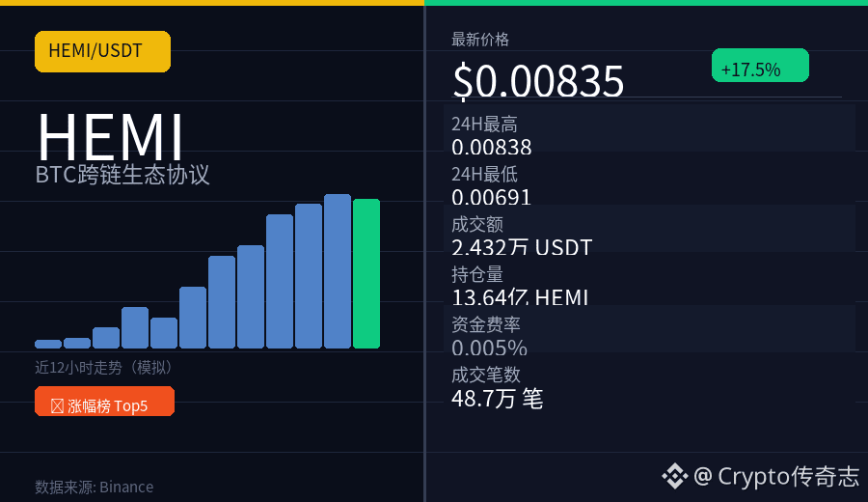Click the large HEMI title

pos(110,137)
